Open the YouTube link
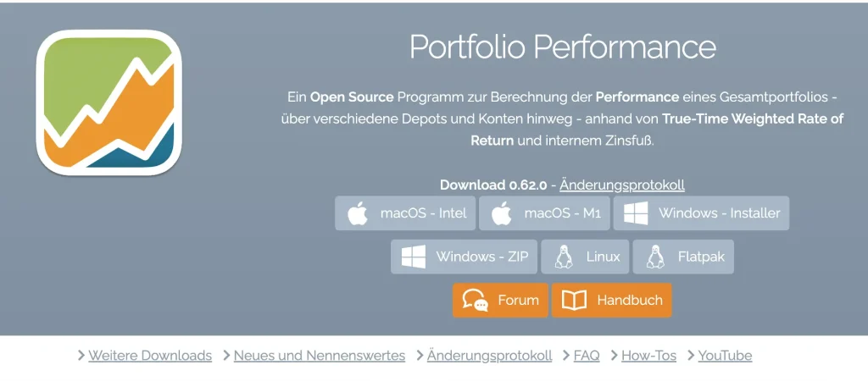 tap(725, 356)
